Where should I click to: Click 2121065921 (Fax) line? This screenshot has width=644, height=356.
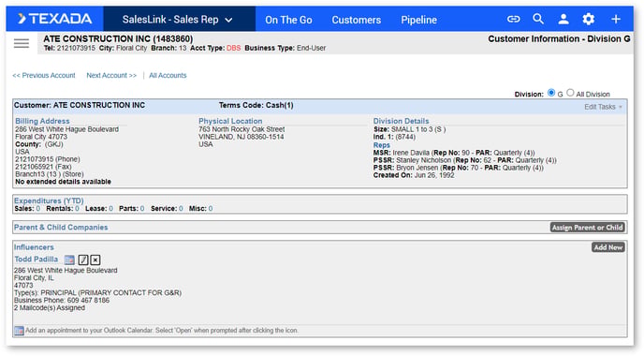(43, 167)
